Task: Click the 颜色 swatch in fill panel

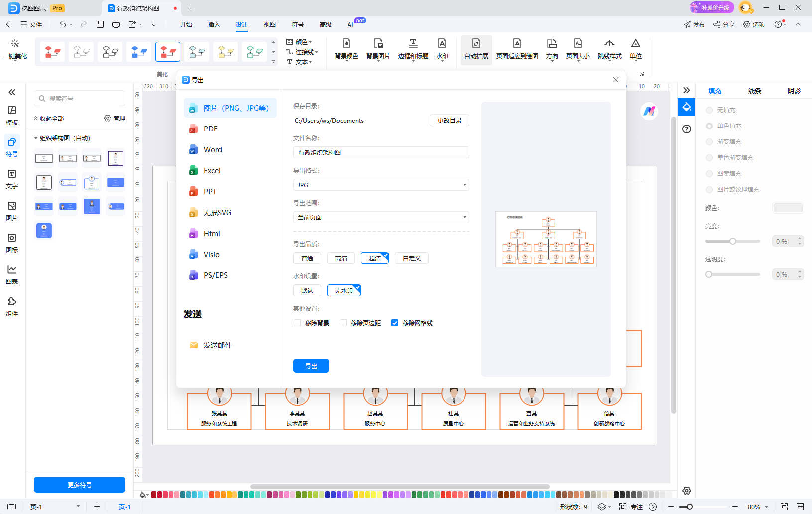Action: (x=788, y=208)
